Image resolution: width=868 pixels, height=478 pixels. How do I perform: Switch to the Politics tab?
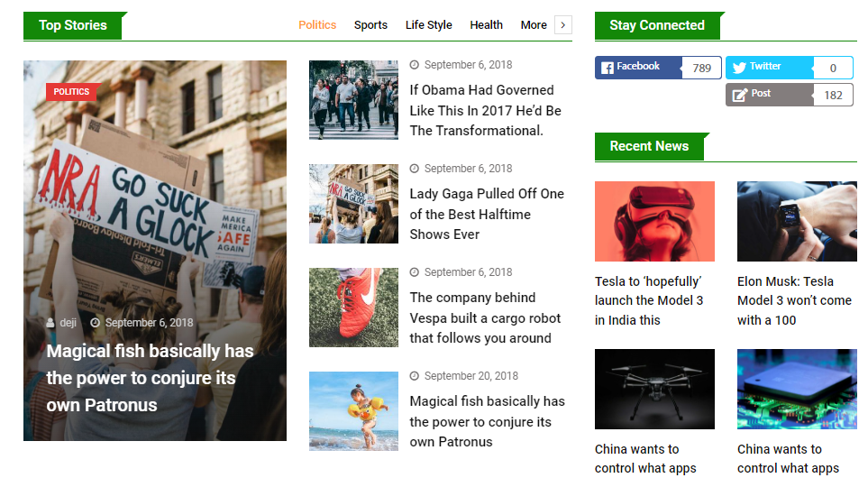[x=317, y=25]
